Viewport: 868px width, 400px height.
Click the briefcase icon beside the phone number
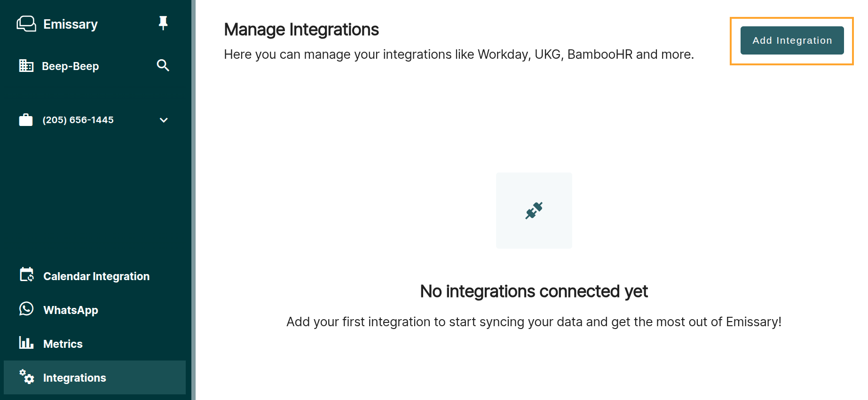(26, 120)
